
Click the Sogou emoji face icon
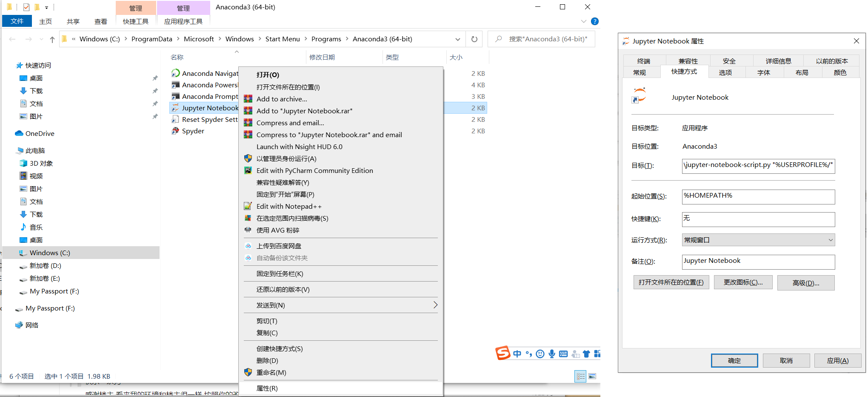[x=540, y=354]
